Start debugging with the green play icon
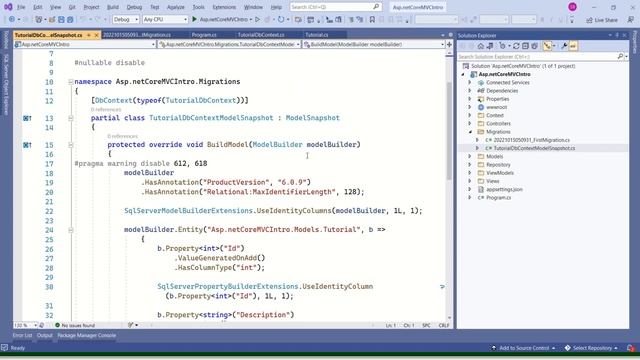 [194, 19]
